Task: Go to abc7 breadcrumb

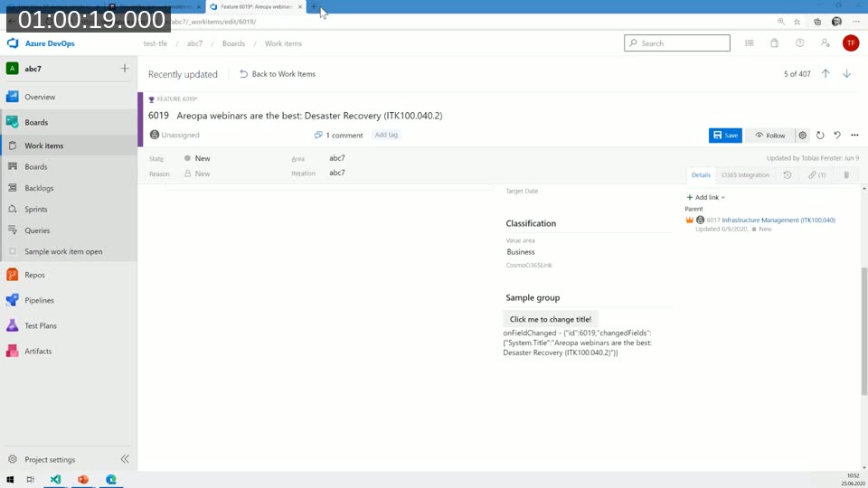Action: [194, 43]
